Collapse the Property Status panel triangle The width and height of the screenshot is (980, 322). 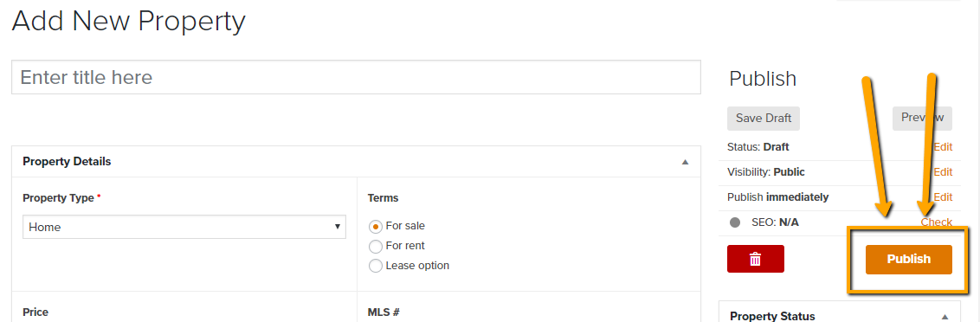[945, 316]
